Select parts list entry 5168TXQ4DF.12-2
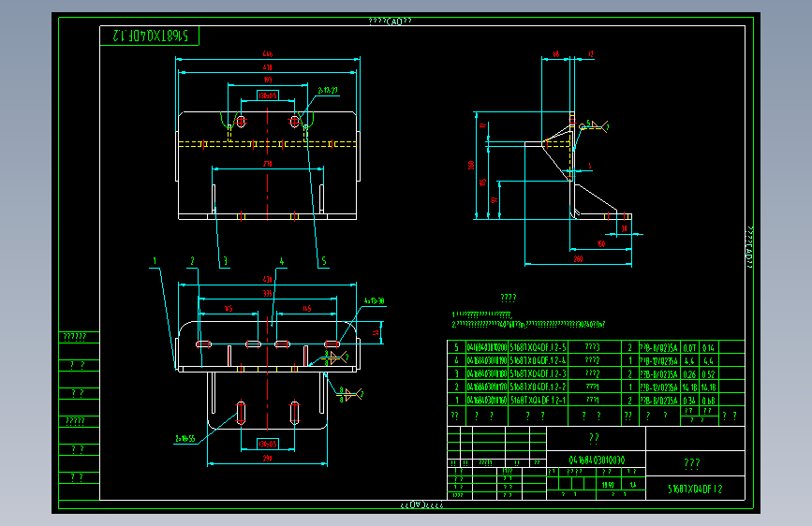Viewport: 812px width, 526px height. (538, 387)
